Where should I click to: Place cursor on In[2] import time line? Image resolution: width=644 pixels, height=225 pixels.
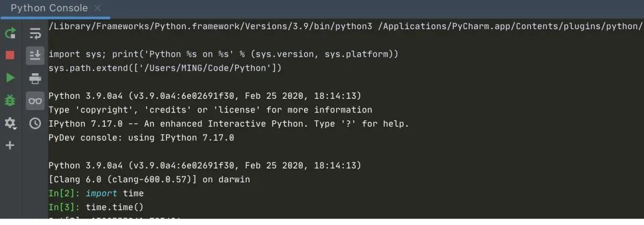(96, 193)
